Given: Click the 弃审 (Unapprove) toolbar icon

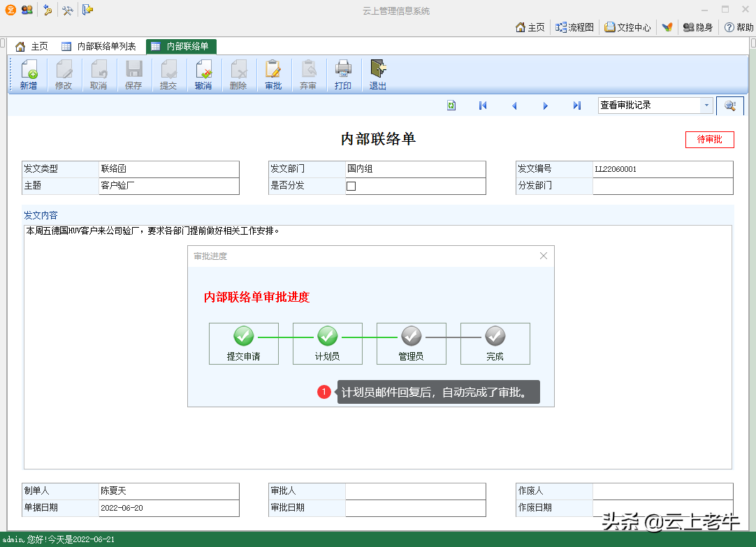Looking at the screenshot, I should [308, 74].
